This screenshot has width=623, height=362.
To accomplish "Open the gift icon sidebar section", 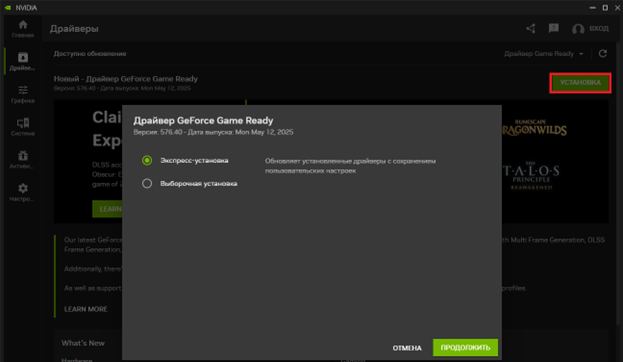I will [x=23, y=159].
